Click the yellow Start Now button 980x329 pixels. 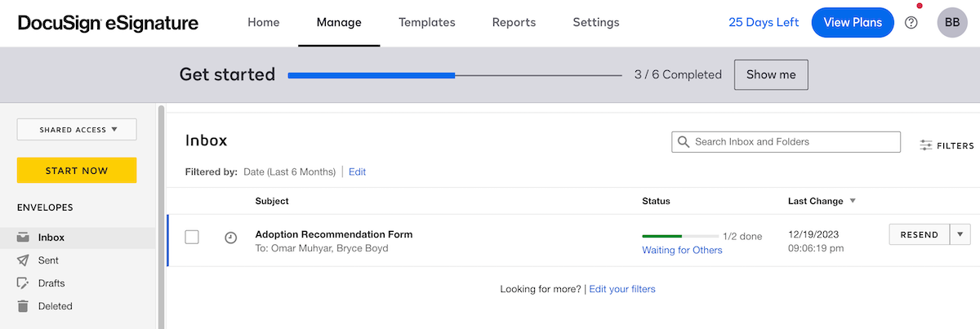(77, 170)
